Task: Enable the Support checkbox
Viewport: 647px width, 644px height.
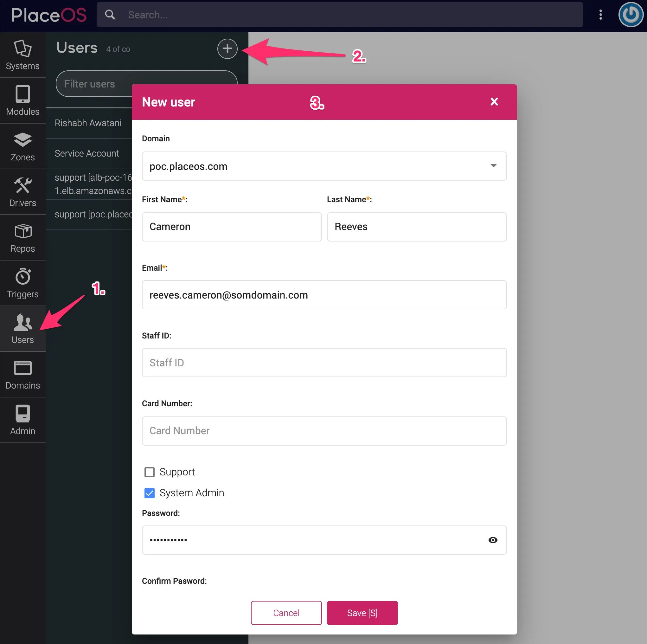Action: pos(150,472)
